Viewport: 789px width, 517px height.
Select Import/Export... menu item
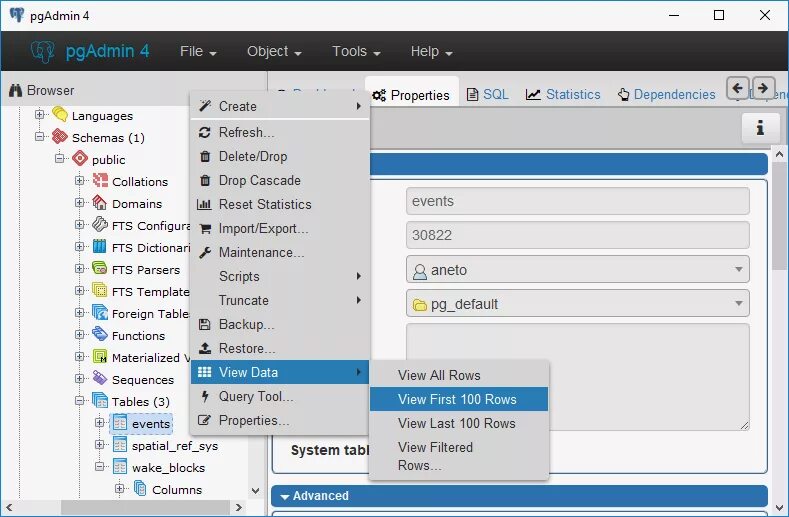tap(280, 229)
